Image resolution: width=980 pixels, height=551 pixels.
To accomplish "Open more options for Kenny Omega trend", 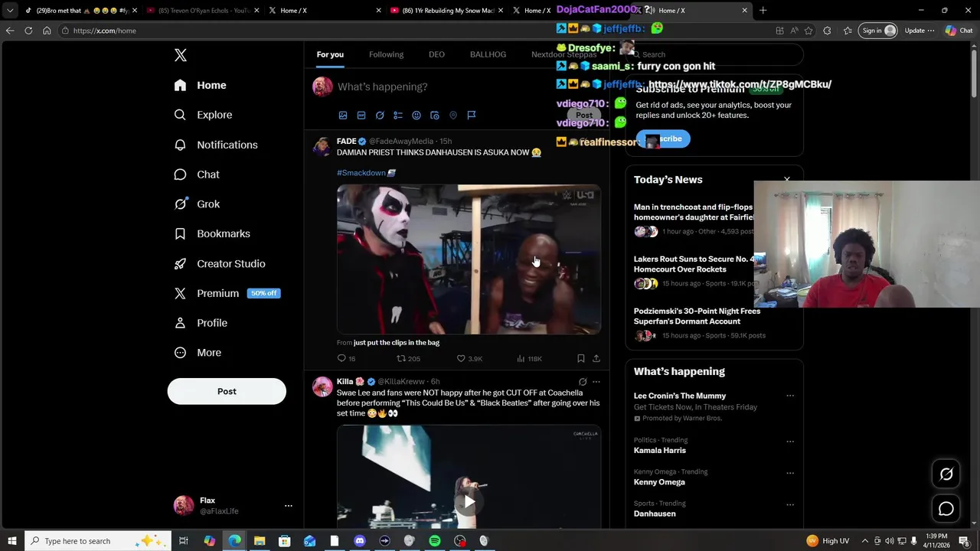I will click(x=790, y=473).
